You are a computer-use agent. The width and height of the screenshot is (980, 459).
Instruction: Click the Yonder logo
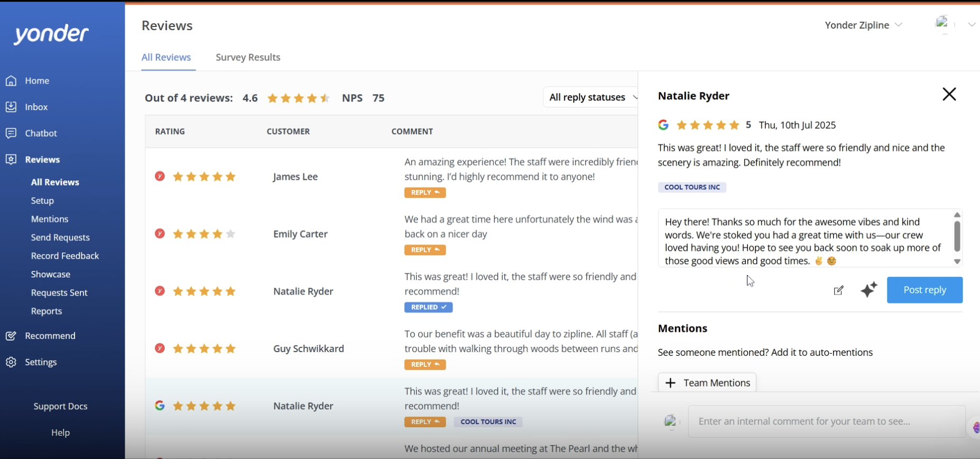coord(51,34)
